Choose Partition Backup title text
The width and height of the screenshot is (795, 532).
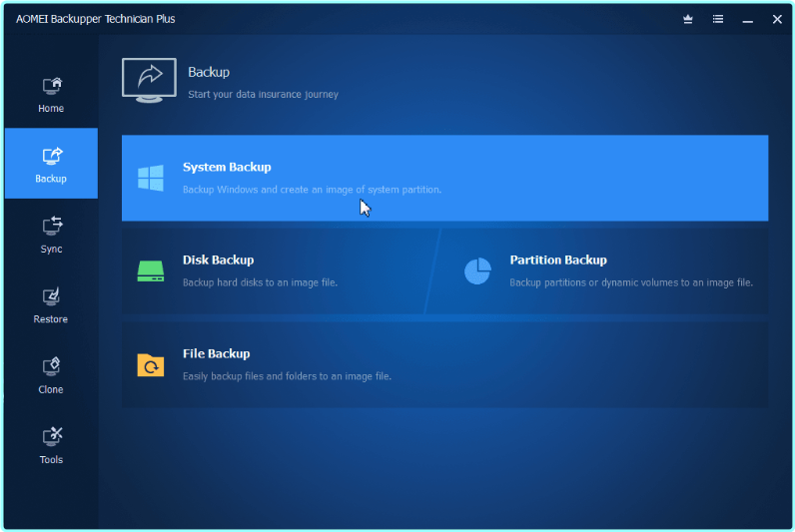pos(558,260)
